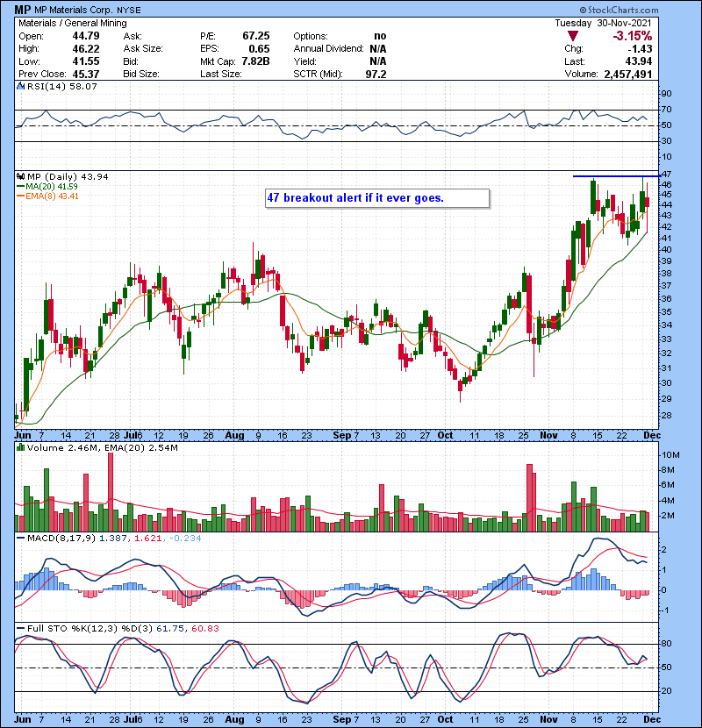Click the P/E value 67.25

pos(256,36)
